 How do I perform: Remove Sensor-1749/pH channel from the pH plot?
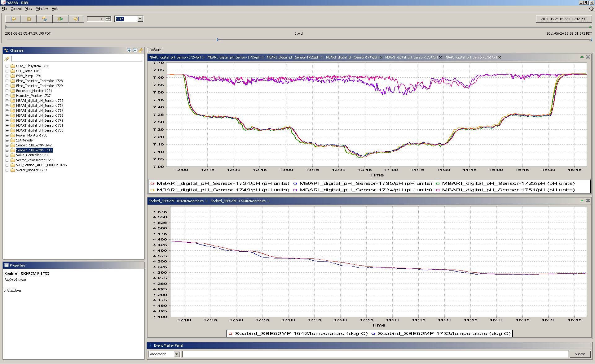(381, 58)
